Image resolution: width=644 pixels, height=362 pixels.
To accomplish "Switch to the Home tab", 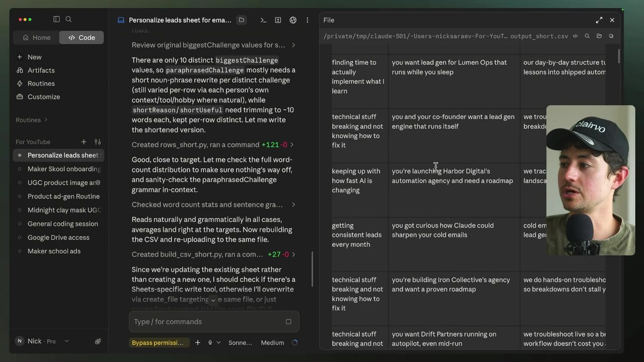I will [x=37, y=38].
